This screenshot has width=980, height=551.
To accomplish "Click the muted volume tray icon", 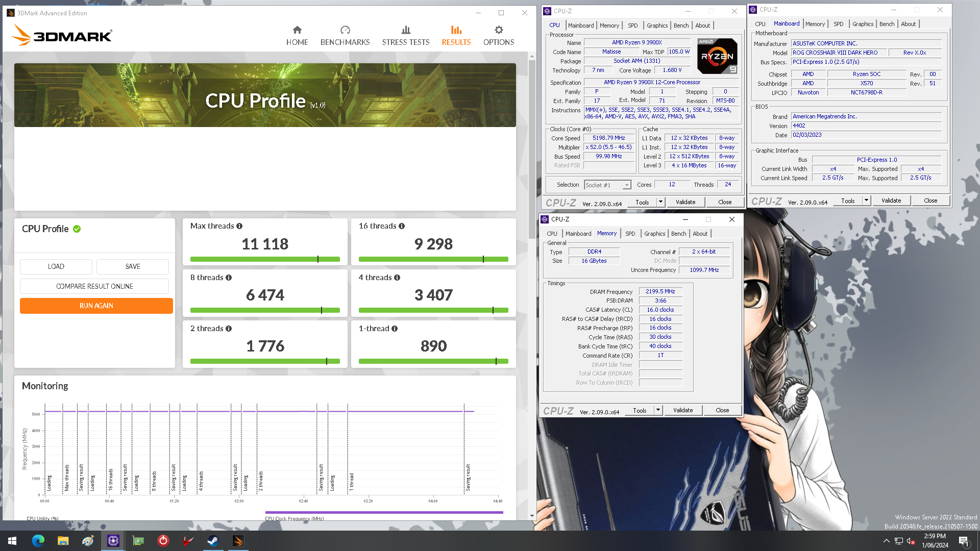I will click(911, 541).
